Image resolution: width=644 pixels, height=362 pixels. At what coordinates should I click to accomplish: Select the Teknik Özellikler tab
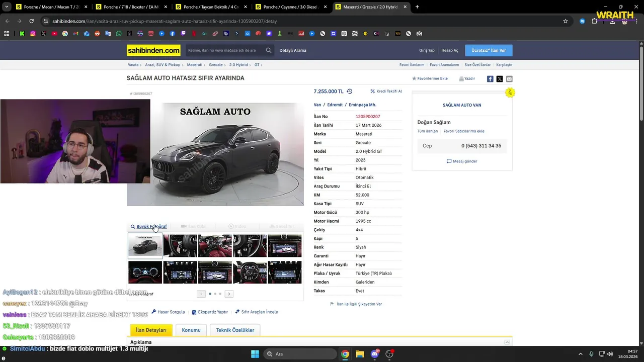[235, 330]
